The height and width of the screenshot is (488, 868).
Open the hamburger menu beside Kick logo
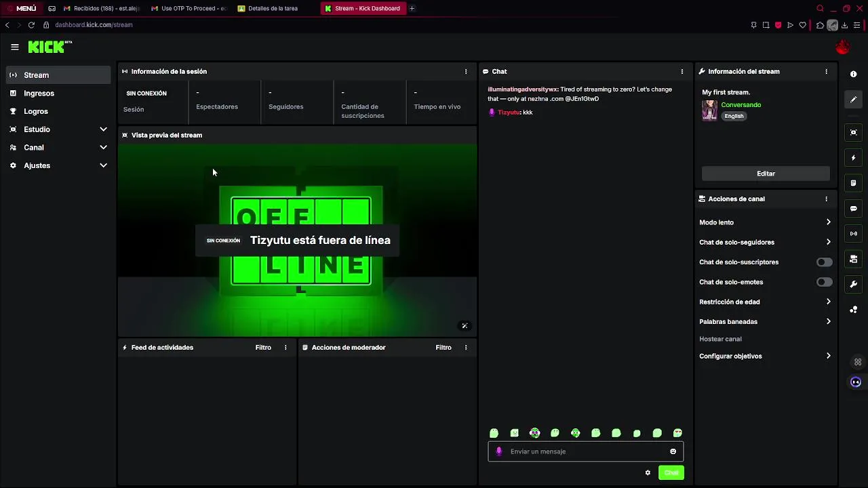(x=15, y=47)
